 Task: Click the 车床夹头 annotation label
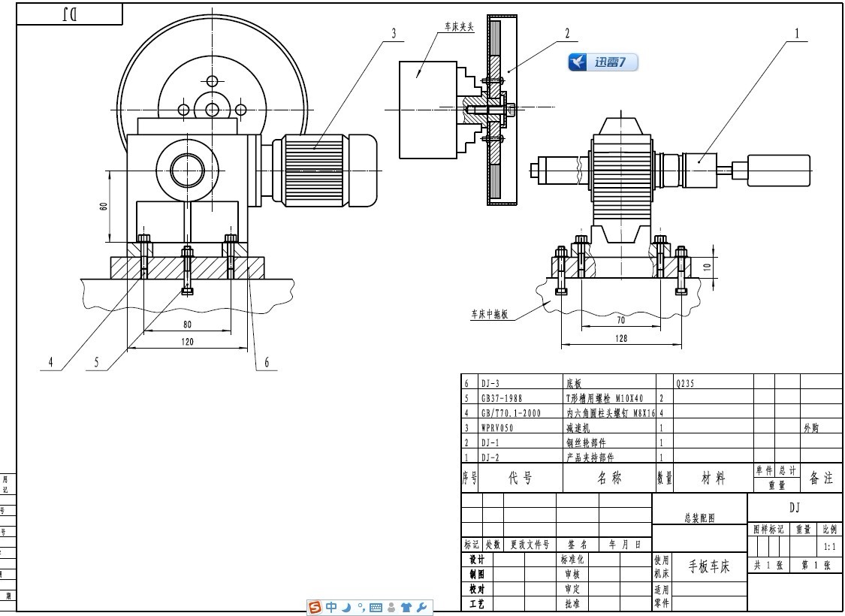click(459, 27)
